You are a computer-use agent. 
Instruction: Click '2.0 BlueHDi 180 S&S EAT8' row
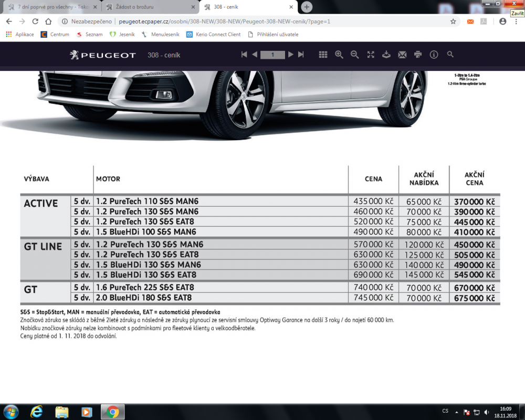tap(260, 298)
